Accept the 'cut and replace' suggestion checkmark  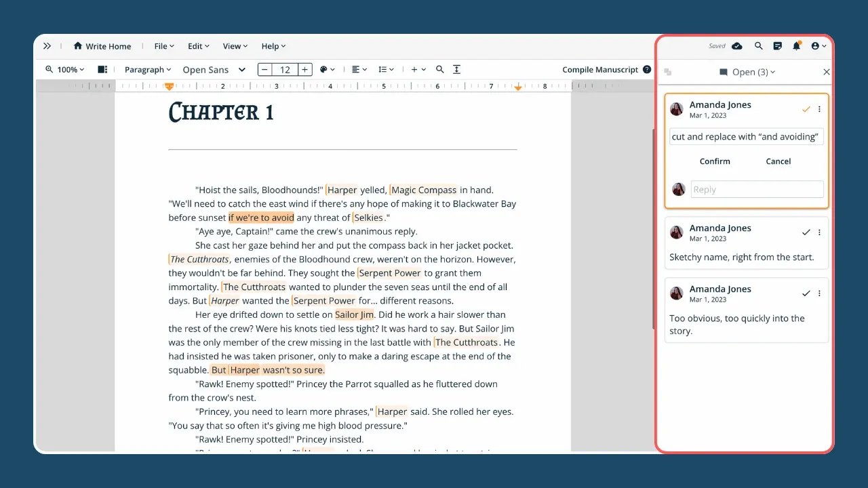[806, 108]
